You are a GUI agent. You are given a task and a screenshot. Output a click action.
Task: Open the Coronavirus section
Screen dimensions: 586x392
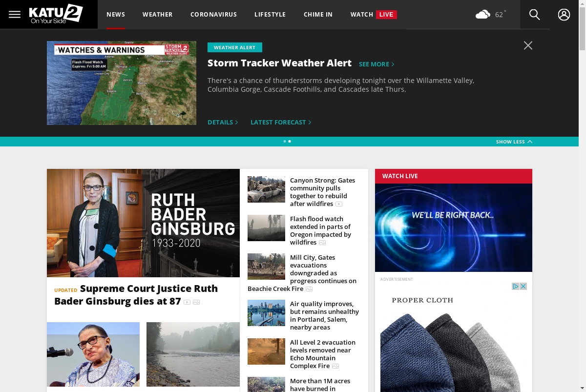213,15
